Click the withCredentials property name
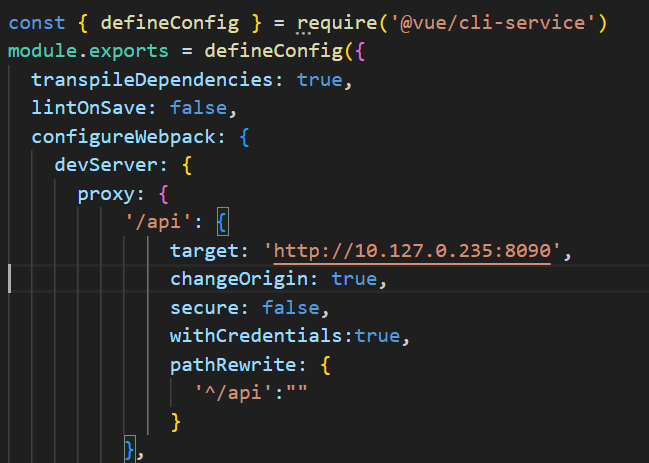This screenshot has width=649, height=463. click(256, 336)
